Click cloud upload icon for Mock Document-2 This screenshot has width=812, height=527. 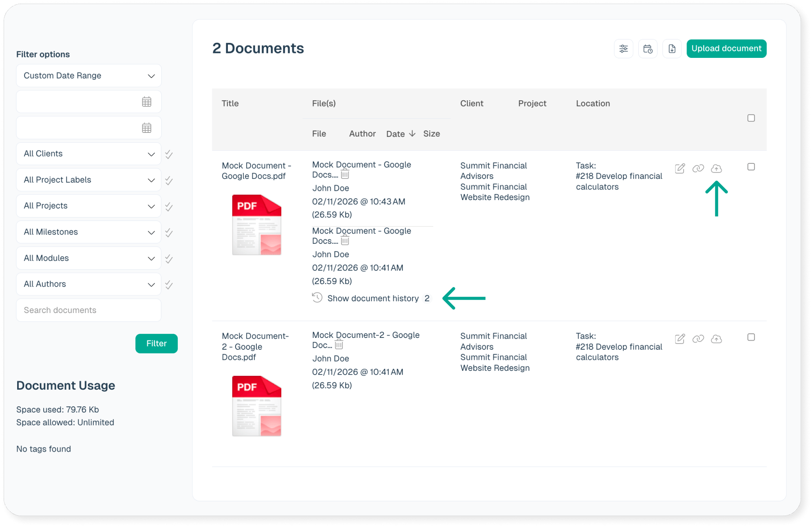(x=716, y=339)
